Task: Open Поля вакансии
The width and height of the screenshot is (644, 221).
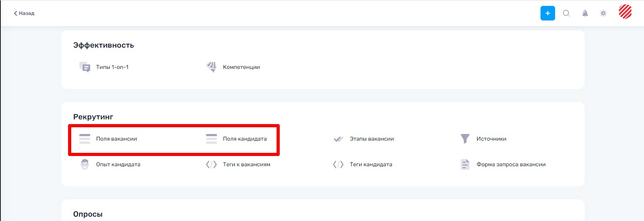Action: [116, 139]
